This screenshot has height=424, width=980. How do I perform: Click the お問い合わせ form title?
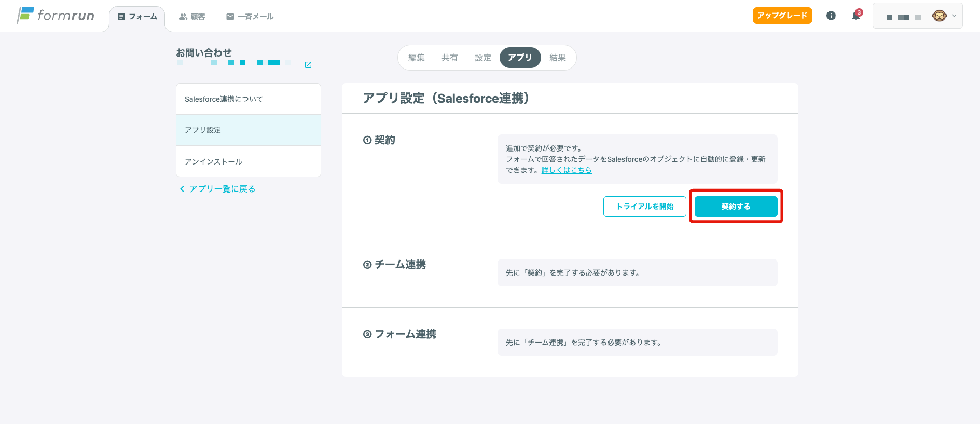[x=204, y=53]
